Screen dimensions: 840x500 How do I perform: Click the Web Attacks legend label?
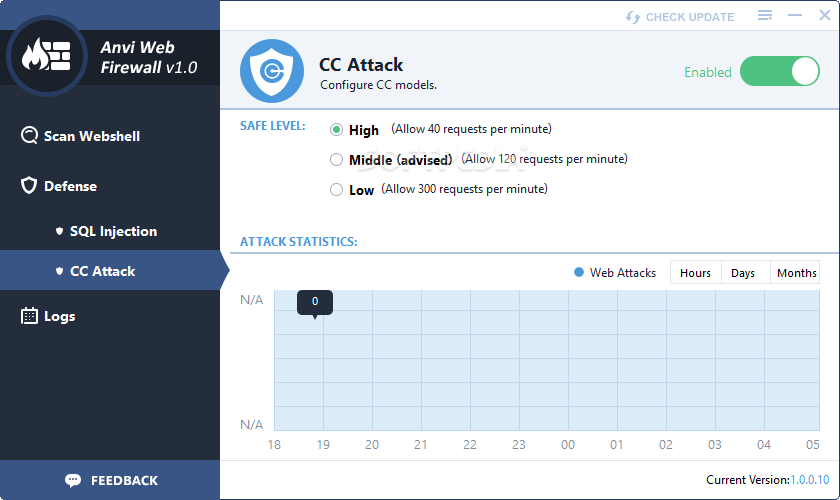coord(622,273)
